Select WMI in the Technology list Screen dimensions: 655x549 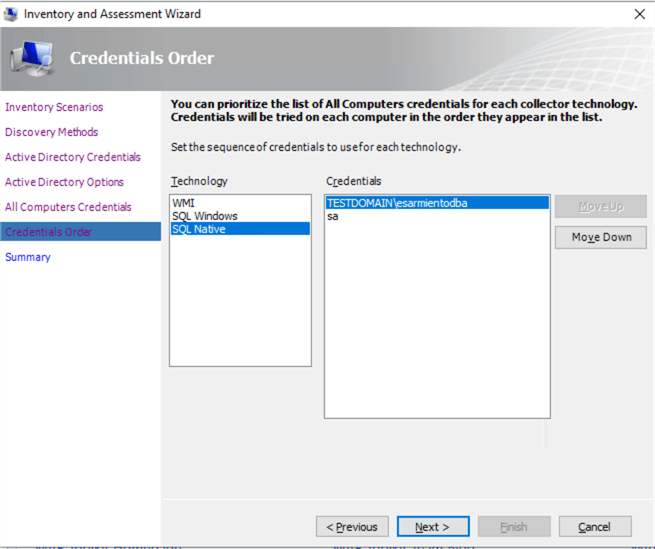coord(240,203)
